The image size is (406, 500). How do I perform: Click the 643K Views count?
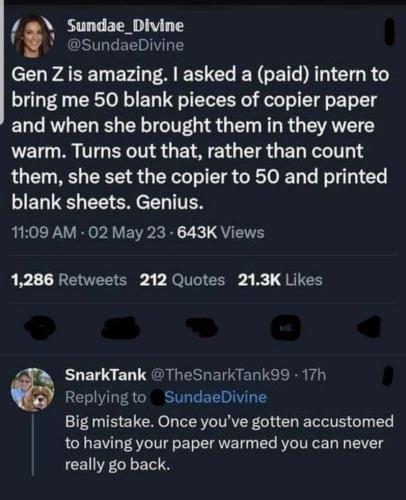click(221, 233)
